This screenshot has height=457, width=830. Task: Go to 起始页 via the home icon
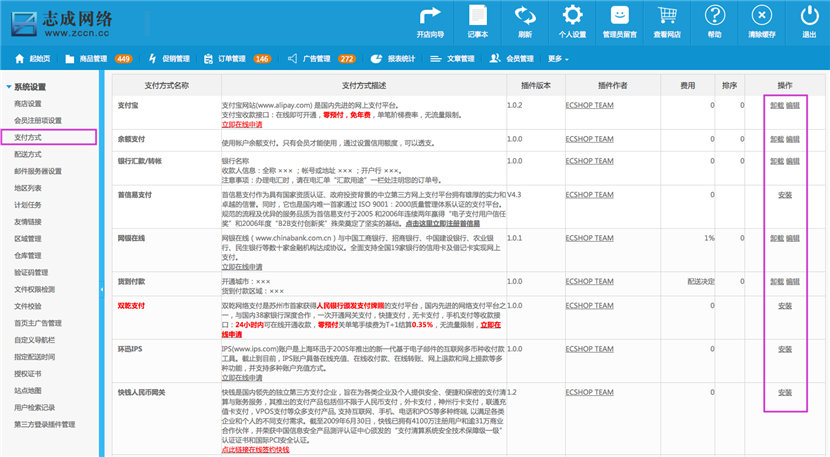tap(20, 59)
